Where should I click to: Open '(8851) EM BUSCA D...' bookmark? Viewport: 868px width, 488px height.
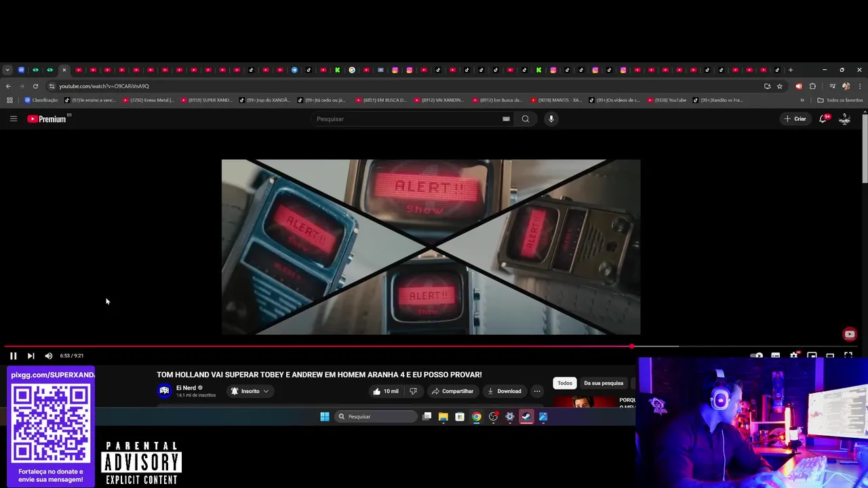pyautogui.click(x=380, y=100)
